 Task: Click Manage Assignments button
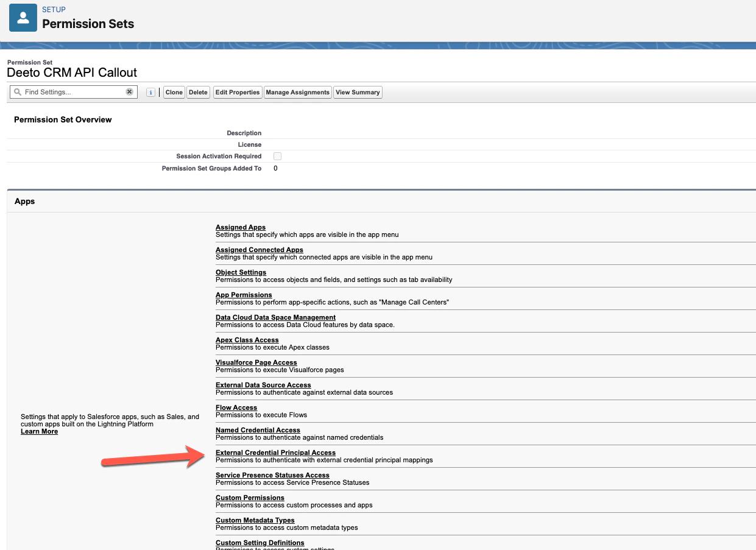(297, 93)
